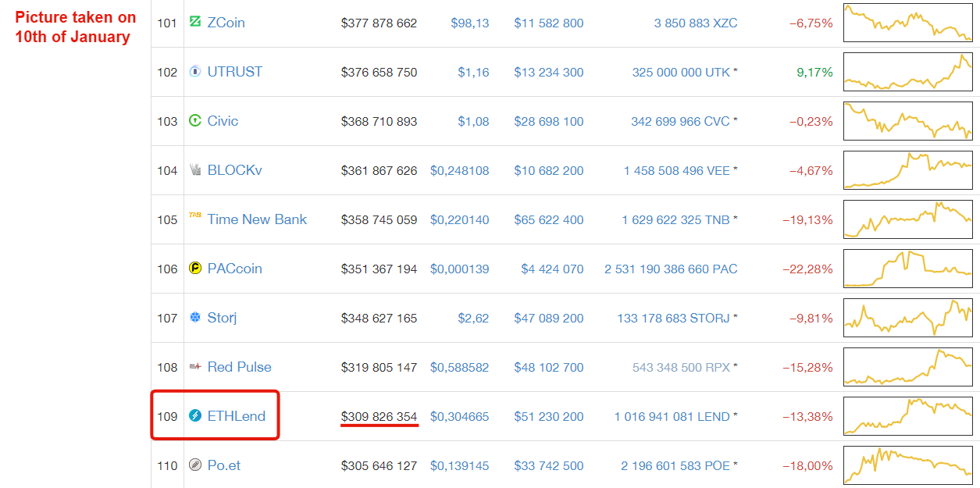The height and width of the screenshot is (488, 980).
Task: Open the Red Pulse sparkline chart
Action: 908,367
